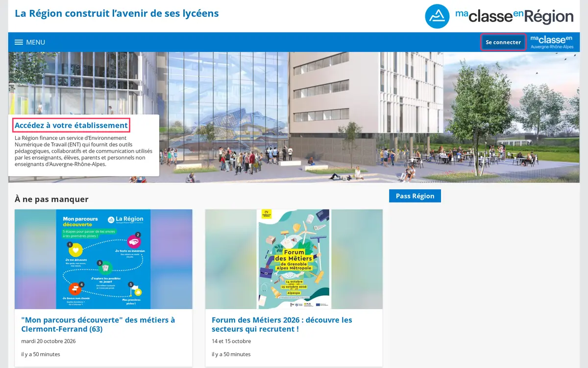Image resolution: width=588 pixels, height=368 pixels.
Task: Open the hamburger MENU
Action: [30, 42]
